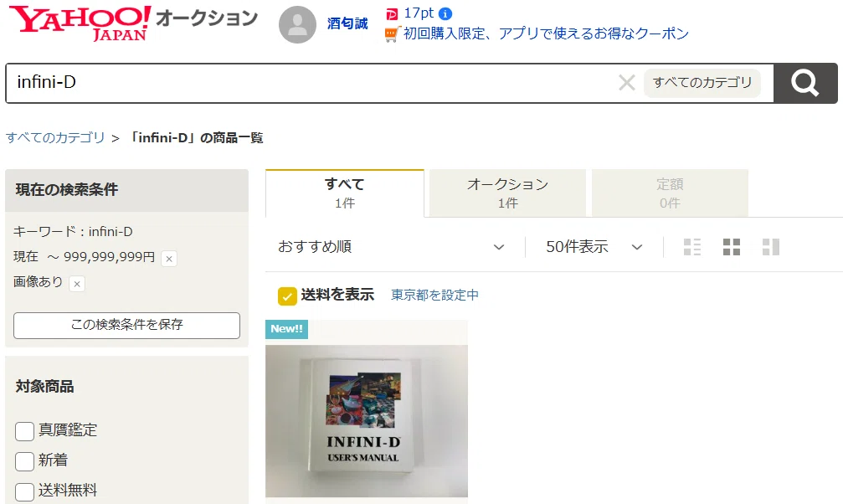Open the Yahoo! Japan Auctions logo
The image size is (843, 504).
tap(133, 23)
